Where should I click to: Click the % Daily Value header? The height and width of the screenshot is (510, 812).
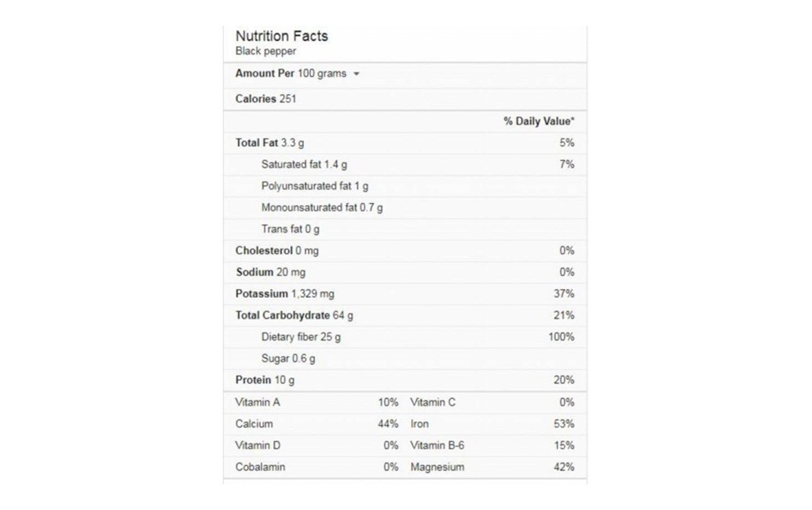point(539,121)
